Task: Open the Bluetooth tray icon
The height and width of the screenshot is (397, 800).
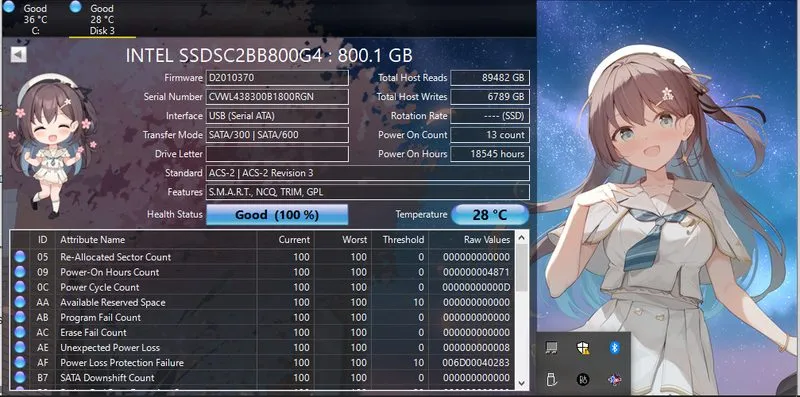Action: (x=615, y=348)
